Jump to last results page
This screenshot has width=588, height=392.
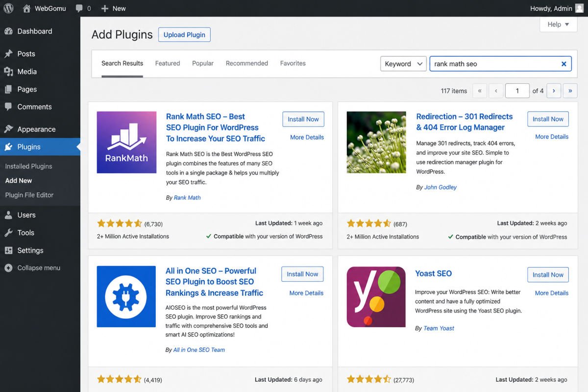pyautogui.click(x=570, y=91)
